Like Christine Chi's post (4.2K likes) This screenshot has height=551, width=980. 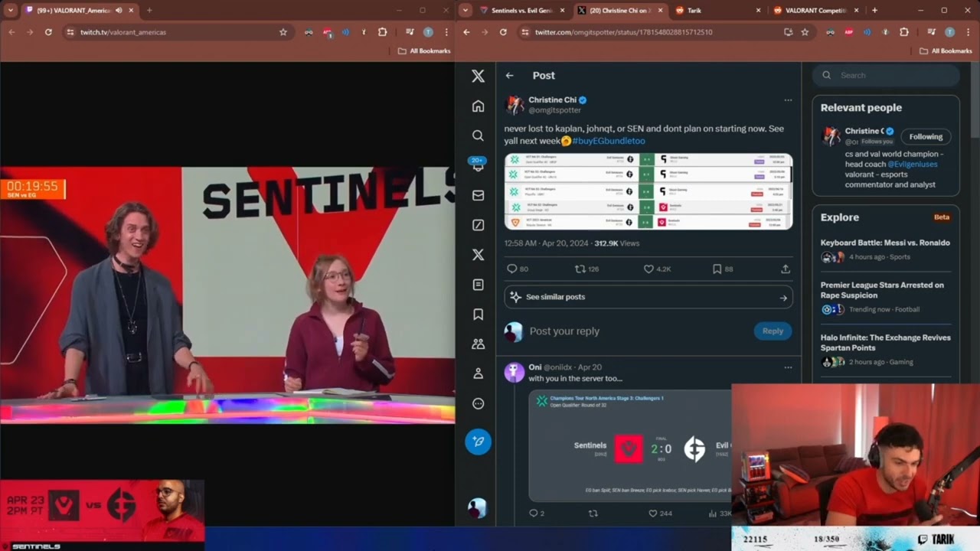pos(648,269)
